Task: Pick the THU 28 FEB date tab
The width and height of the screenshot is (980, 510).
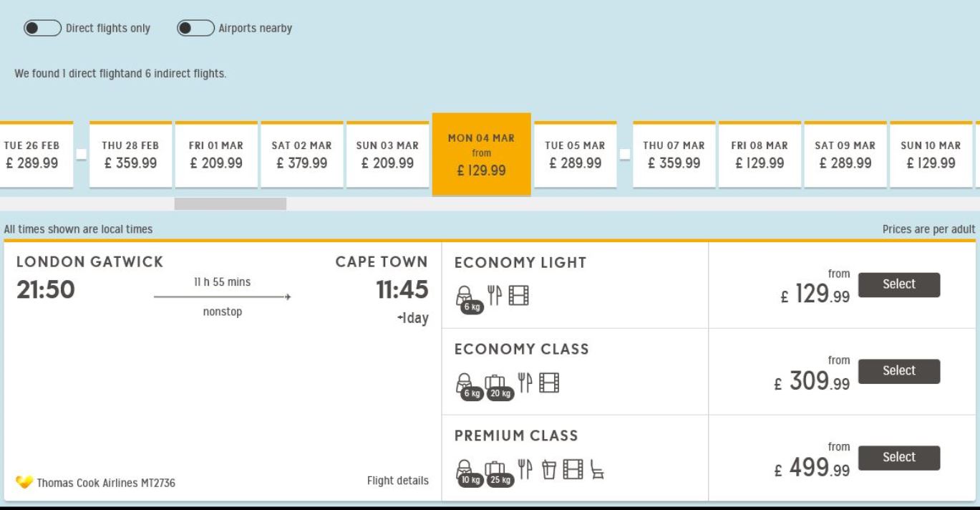Action: click(x=130, y=155)
